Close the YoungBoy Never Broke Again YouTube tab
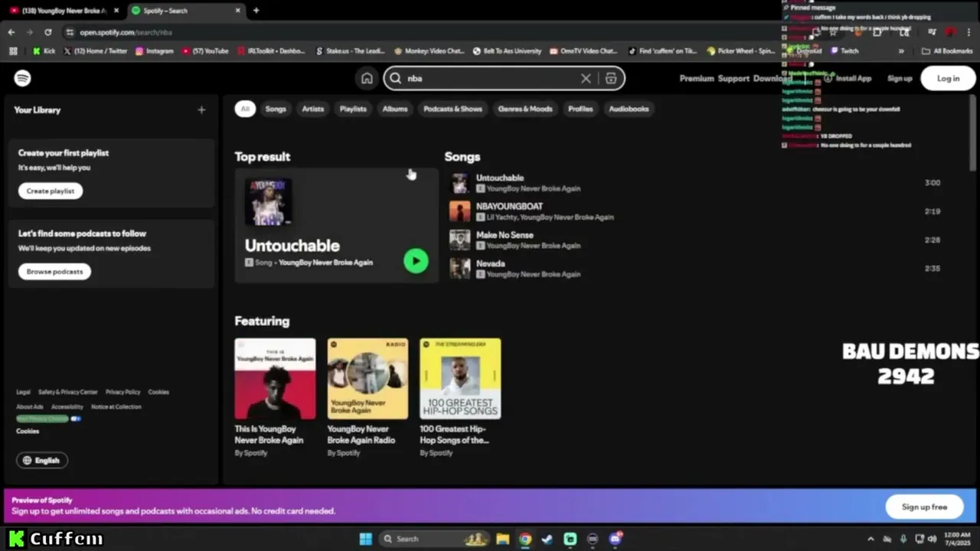Screen dimensions: 980x551 point(116,11)
